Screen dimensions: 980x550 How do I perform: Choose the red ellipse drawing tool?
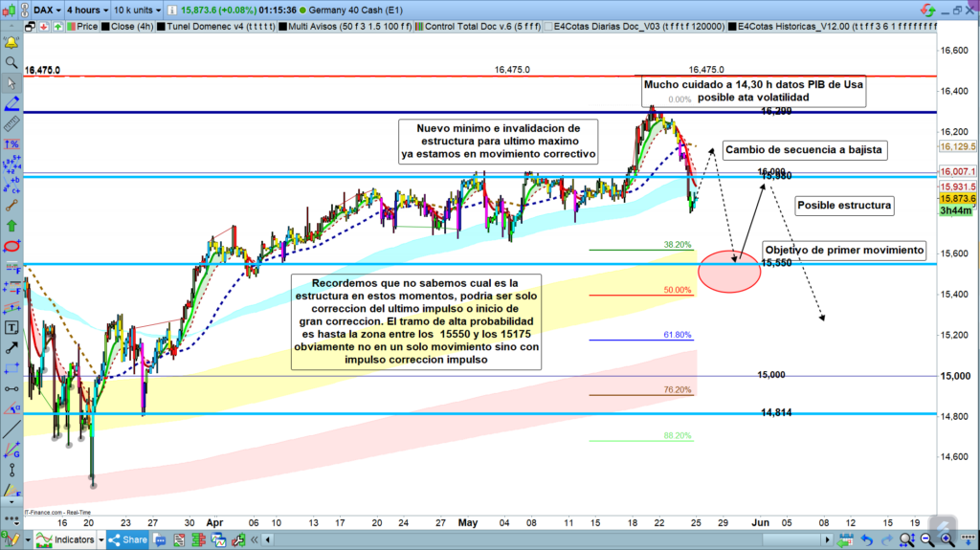[11, 246]
